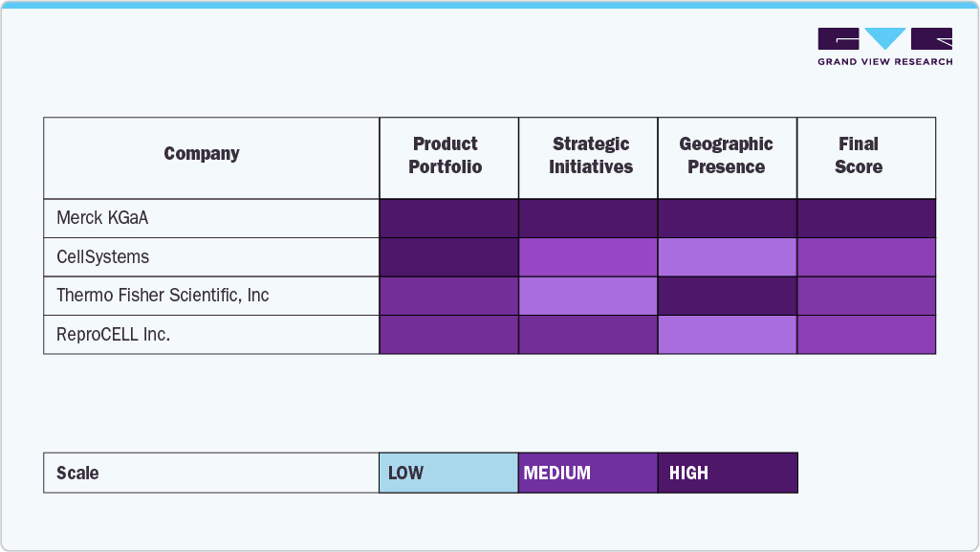Image resolution: width=980 pixels, height=552 pixels.
Task: Select the ReproCELL Inc. row label
Action: click(x=113, y=335)
